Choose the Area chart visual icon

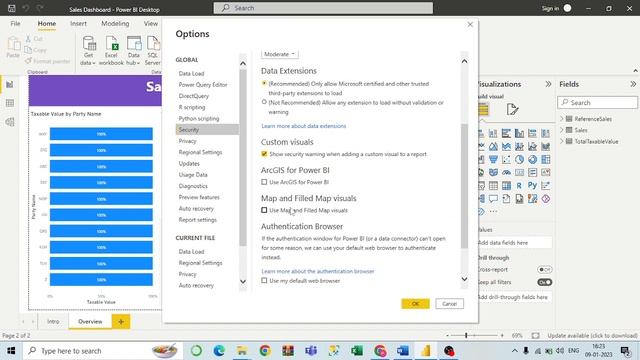point(493,146)
